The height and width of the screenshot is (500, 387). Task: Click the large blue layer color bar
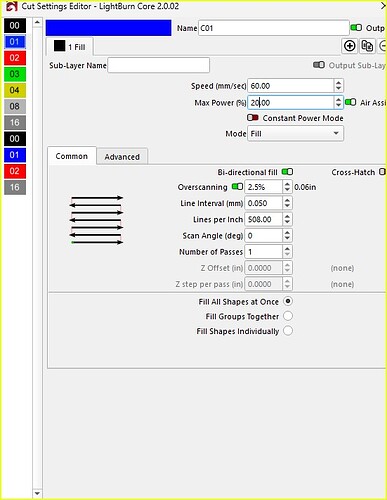108,28
